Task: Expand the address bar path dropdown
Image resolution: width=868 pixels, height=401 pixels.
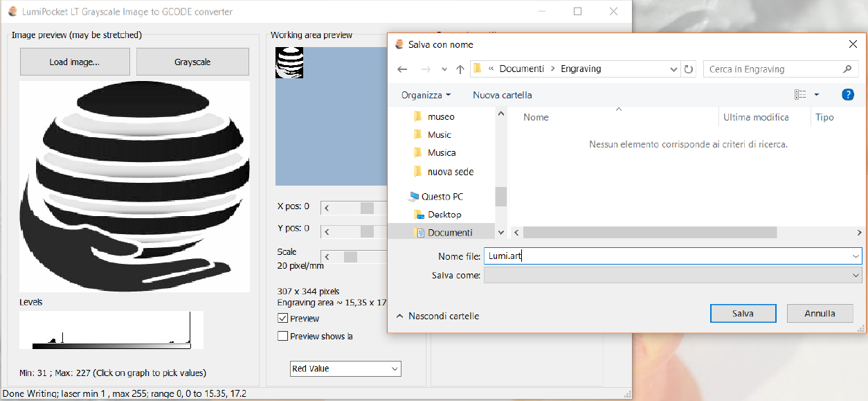Action: [x=674, y=69]
